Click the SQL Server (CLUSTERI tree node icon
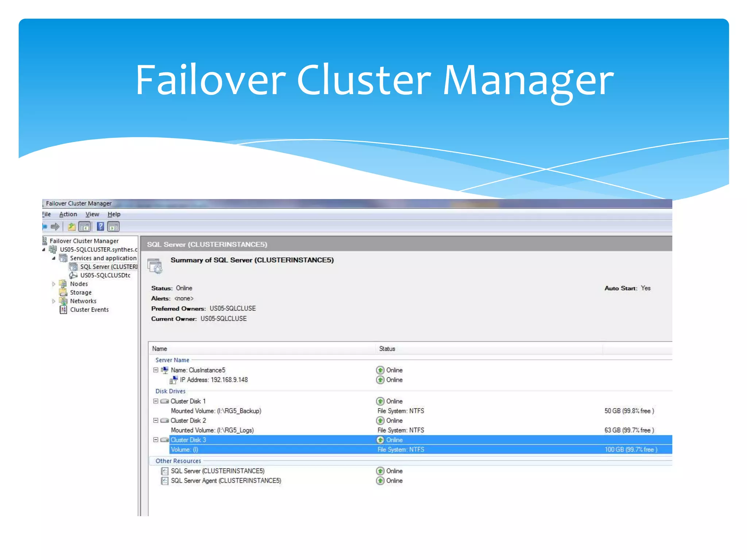Screen dimensions: 747x560 [74, 267]
